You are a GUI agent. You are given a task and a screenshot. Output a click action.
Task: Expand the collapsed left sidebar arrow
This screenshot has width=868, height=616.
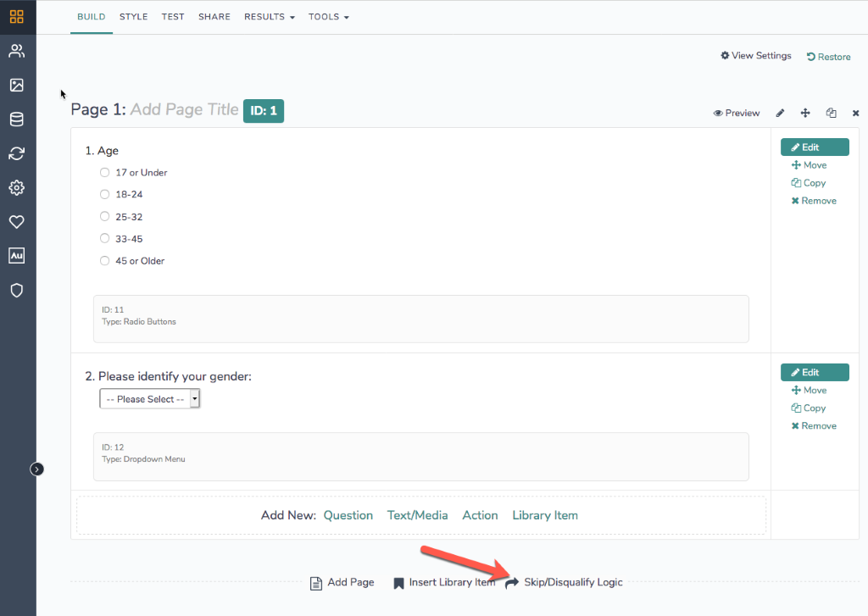[x=37, y=469]
